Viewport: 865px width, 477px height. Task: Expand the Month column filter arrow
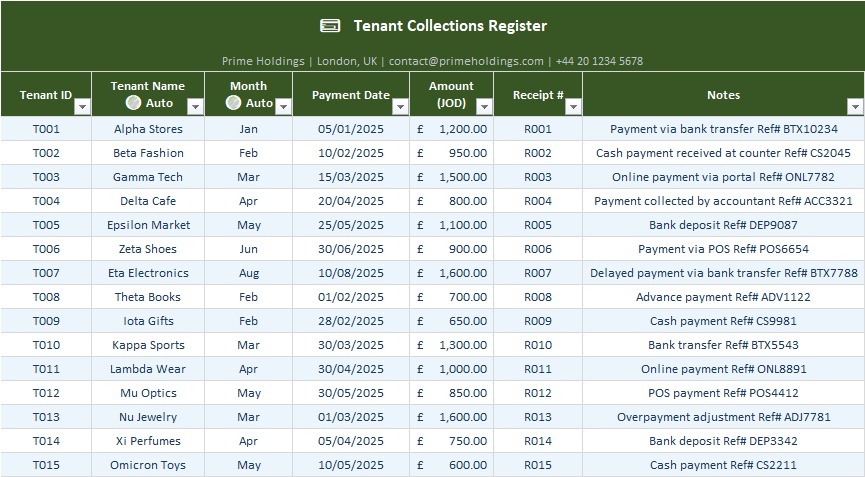tap(283, 106)
